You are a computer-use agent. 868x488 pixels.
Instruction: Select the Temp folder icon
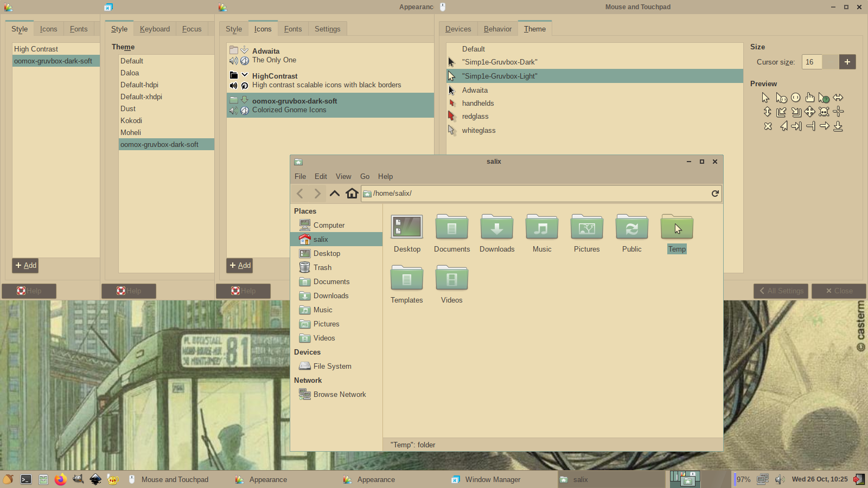click(676, 227)
